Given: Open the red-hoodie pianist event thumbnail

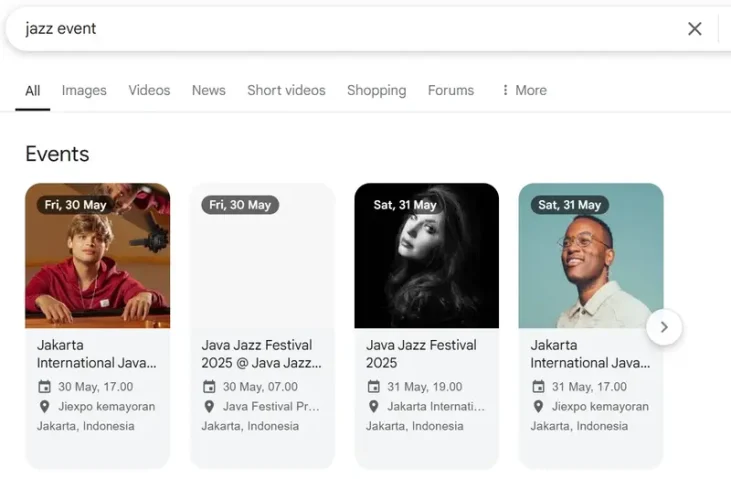Looking at the screenshot, I should [97, 256].
